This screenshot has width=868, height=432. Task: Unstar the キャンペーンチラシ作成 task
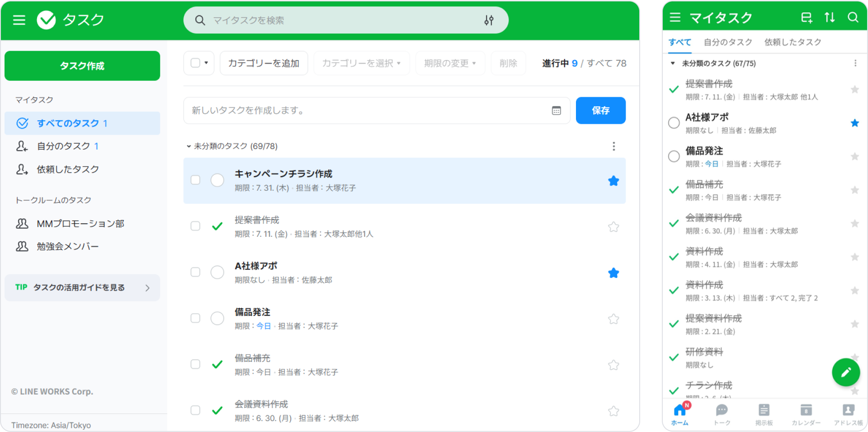pos(613,180)
